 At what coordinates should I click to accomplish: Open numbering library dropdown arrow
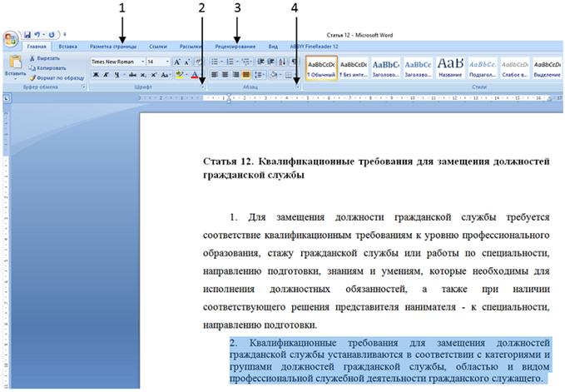click(x=237, y=62)
